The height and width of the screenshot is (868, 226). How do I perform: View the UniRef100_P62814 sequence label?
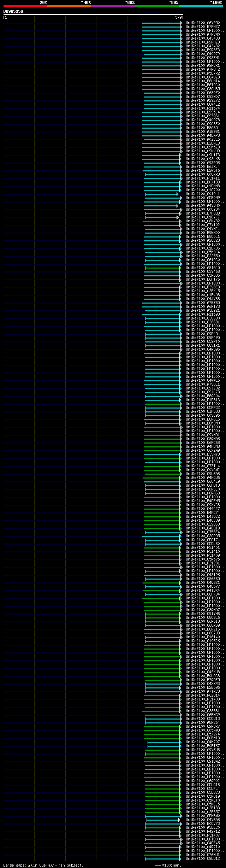203,696
